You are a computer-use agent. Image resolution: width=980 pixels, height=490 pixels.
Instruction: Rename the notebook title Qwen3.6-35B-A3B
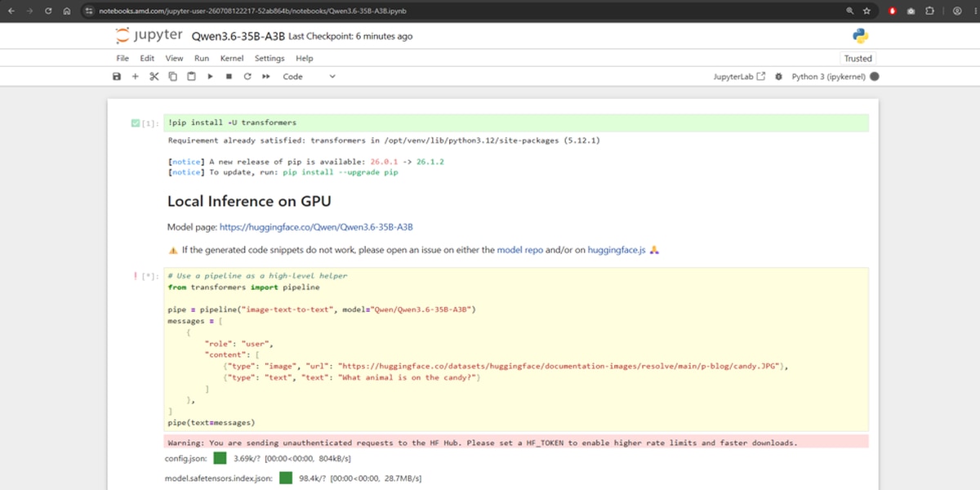238,36
